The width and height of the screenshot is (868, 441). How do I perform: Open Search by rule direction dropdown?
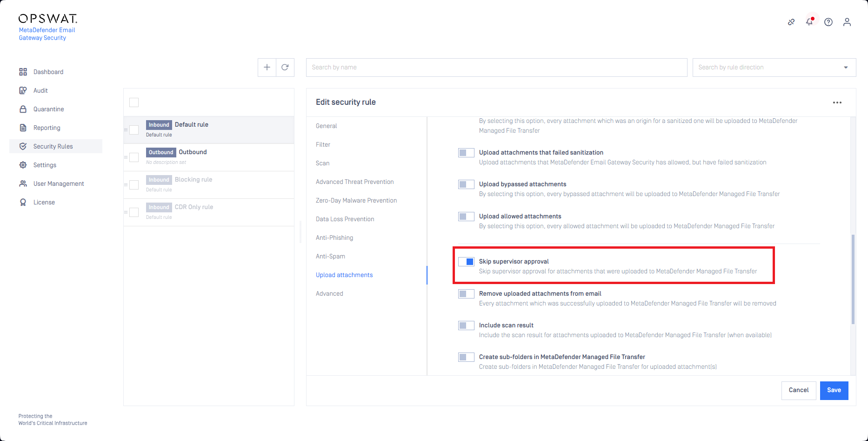pos(774,68)
